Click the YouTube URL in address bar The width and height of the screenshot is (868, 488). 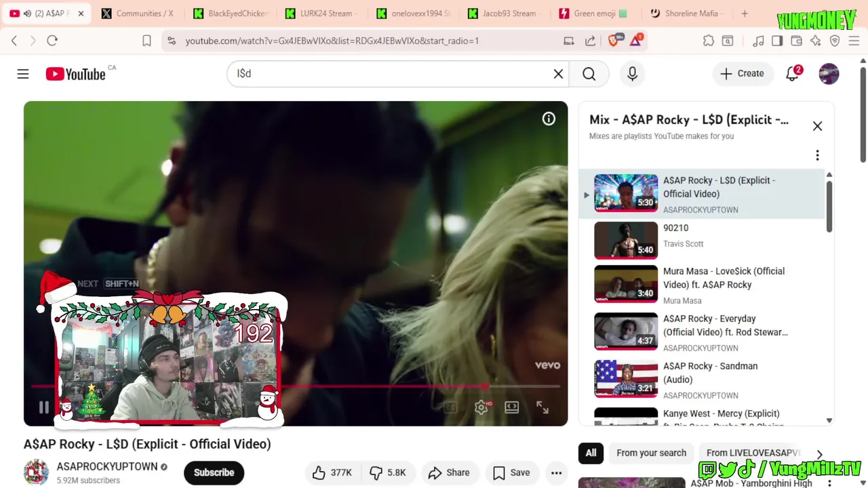click(332, 41)
